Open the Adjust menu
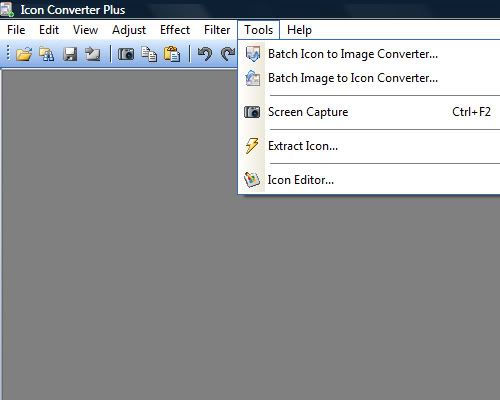Screen dimensions: 500x400 pos(129,30)
